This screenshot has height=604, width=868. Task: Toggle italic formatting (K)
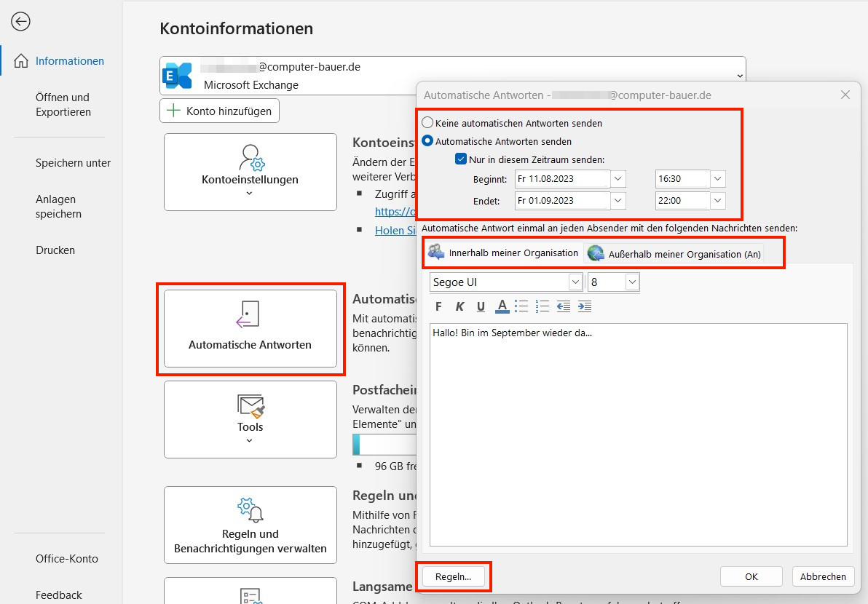(x=459, y=306)
